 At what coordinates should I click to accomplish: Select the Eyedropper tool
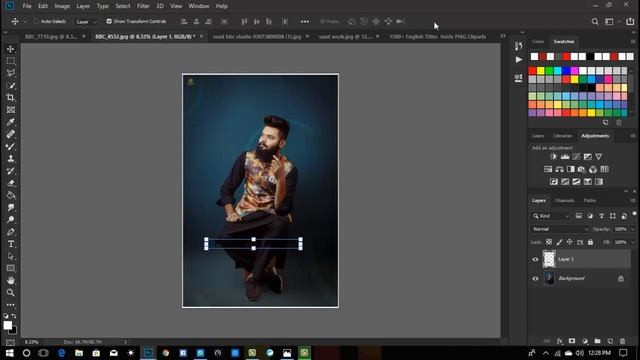pyautogui.click(x=11, y=122)
